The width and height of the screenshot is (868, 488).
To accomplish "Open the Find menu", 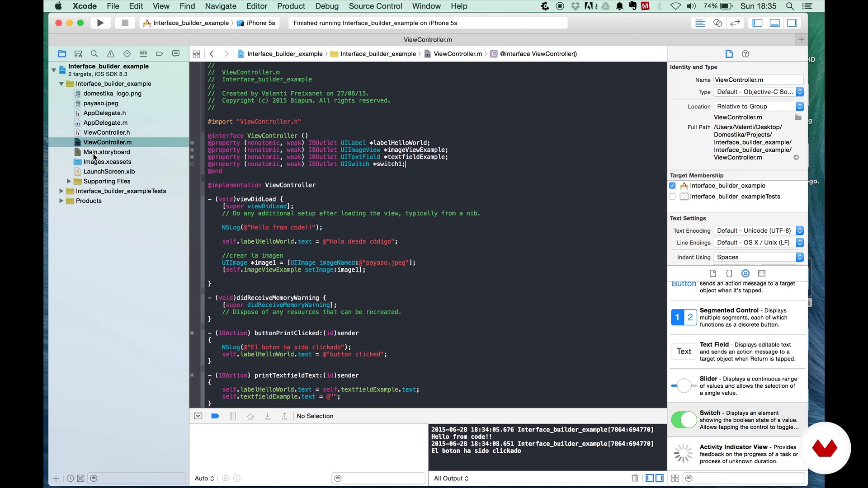I will 187,6.
